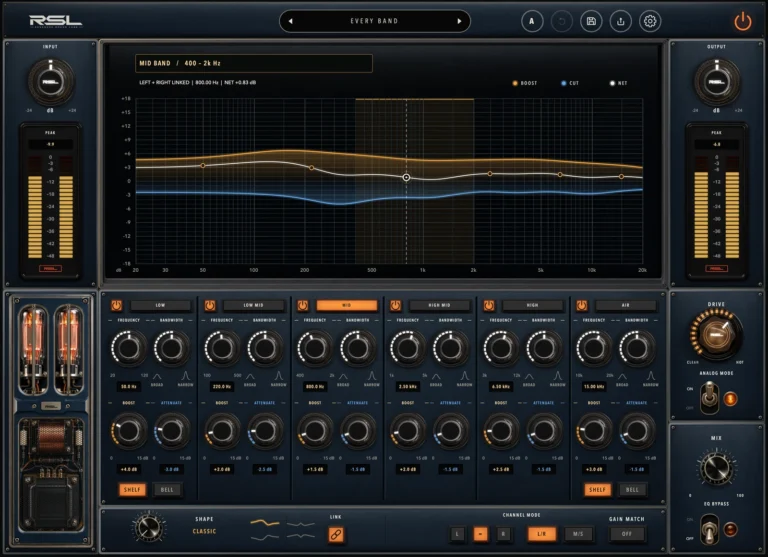
Task: Click the SHAPE selector knob
Action: point(149,528)
